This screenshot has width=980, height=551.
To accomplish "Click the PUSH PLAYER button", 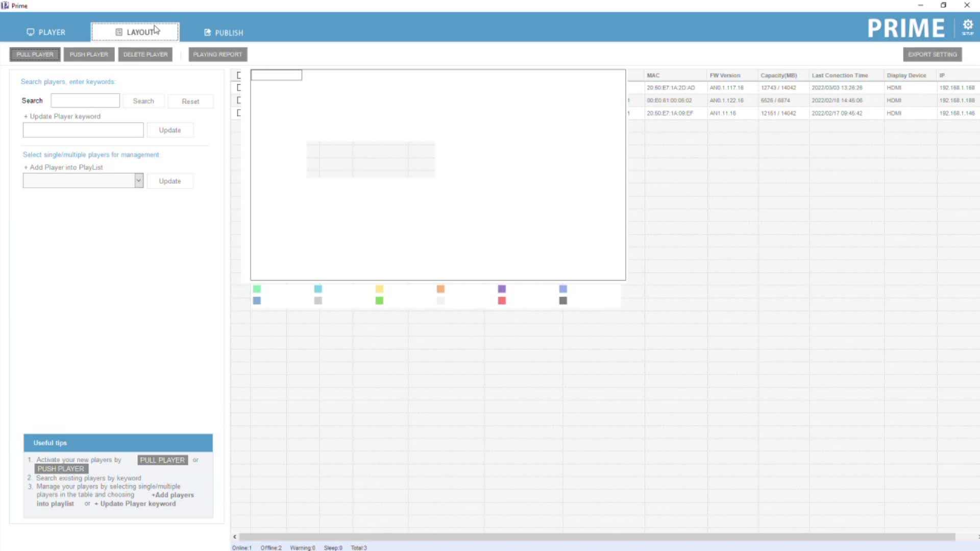I will coord(89,55).
